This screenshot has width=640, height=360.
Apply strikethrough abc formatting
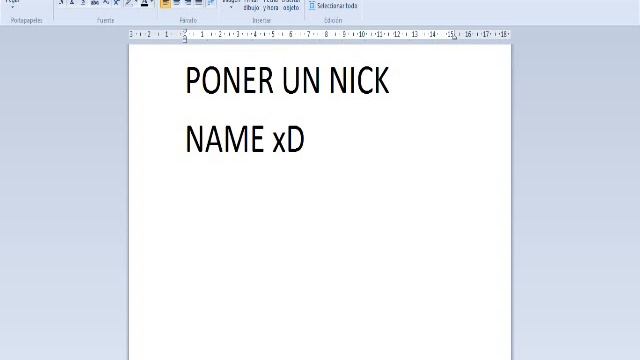[95, 2]
